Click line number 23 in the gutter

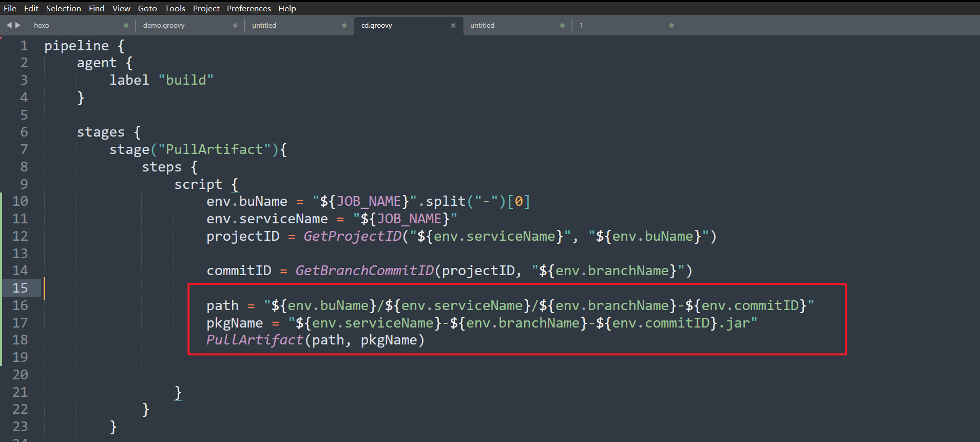(20, 427)
